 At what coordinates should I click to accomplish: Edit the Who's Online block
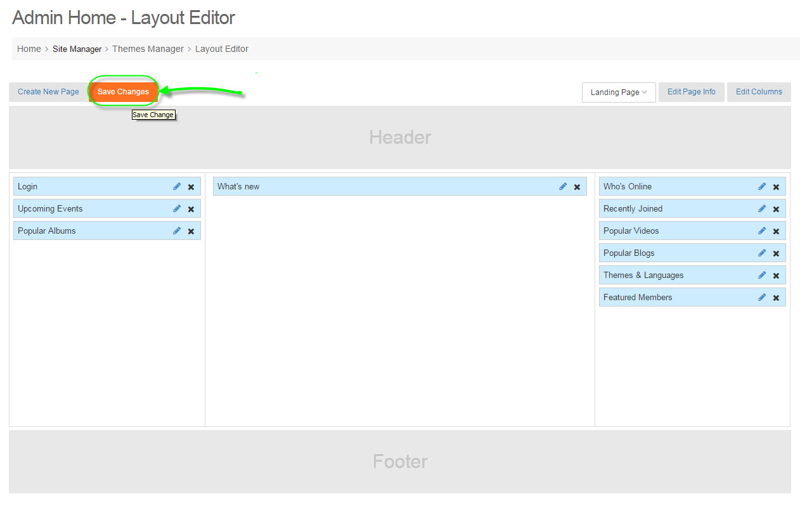pyautogui.click(x=762, y=187)
